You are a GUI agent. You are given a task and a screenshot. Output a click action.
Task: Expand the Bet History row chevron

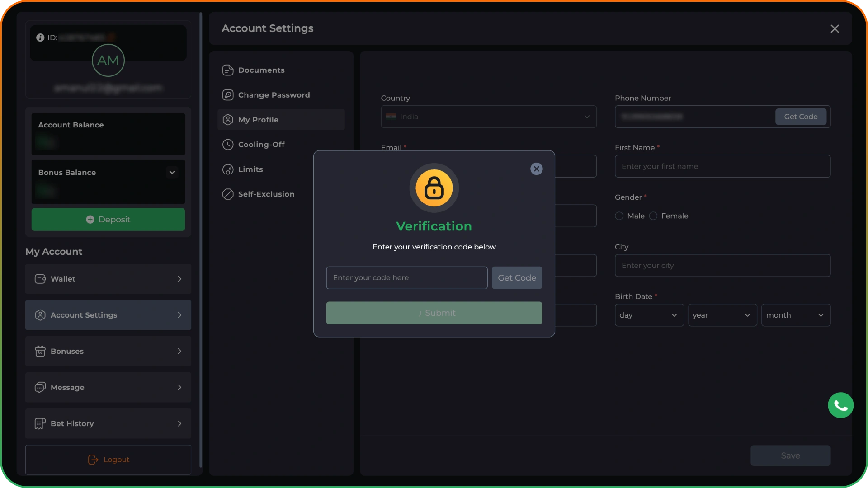[179, 423]
